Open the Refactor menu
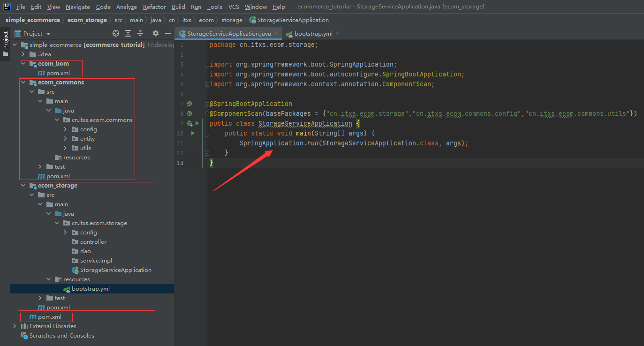644x346 pixels. click(x=154, y=7)
